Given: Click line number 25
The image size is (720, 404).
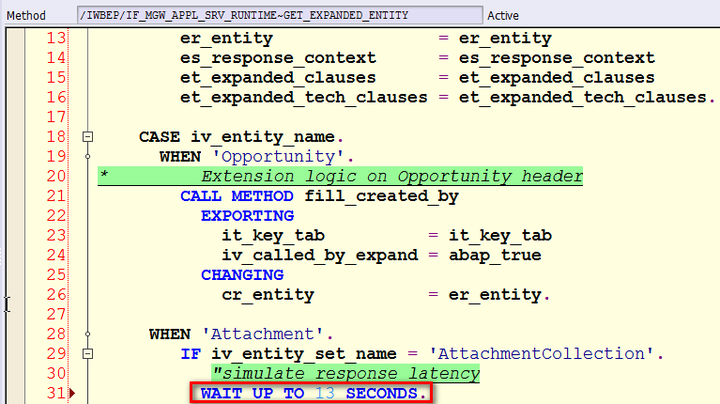Looking at the screenshot, I should (56, 275).
